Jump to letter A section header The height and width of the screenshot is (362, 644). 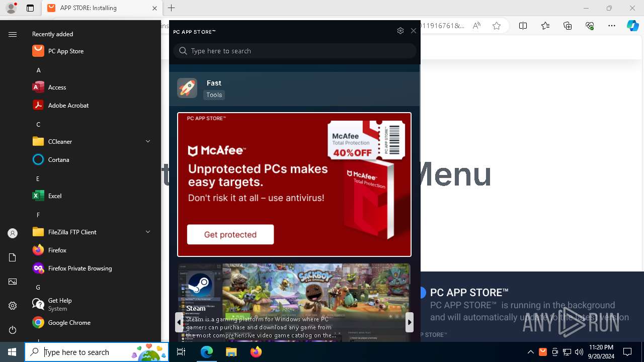click(38, 70)
